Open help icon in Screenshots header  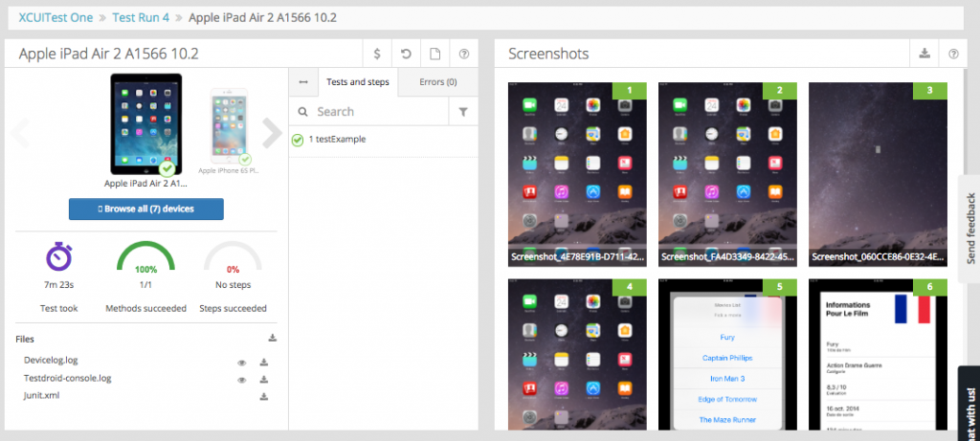(x=953, y=54)
